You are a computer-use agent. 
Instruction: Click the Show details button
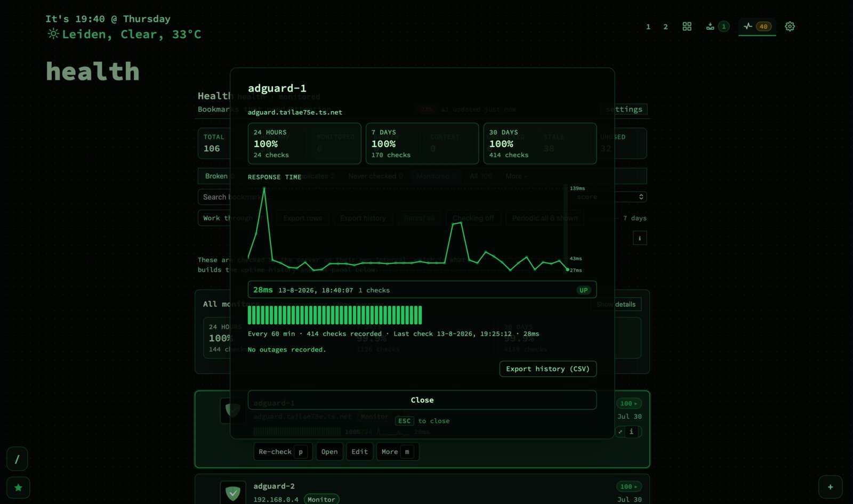pyautogui.click(x=616, y=304)
